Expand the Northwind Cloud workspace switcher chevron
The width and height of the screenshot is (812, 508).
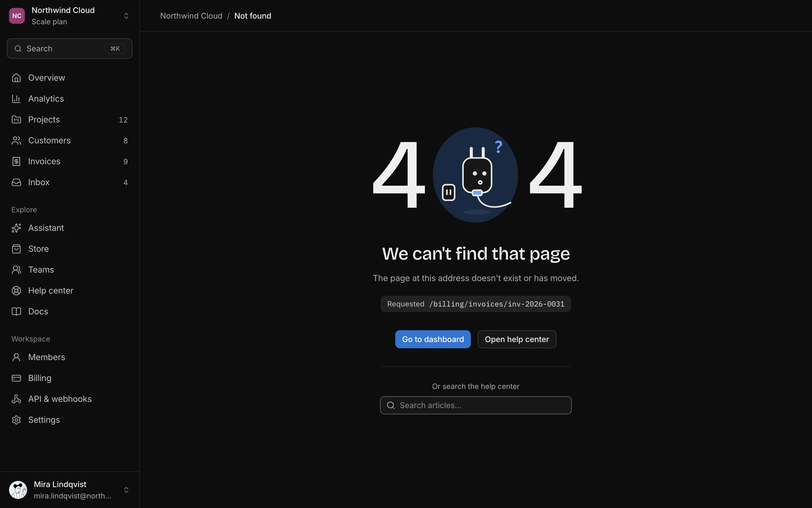(126, 16)
